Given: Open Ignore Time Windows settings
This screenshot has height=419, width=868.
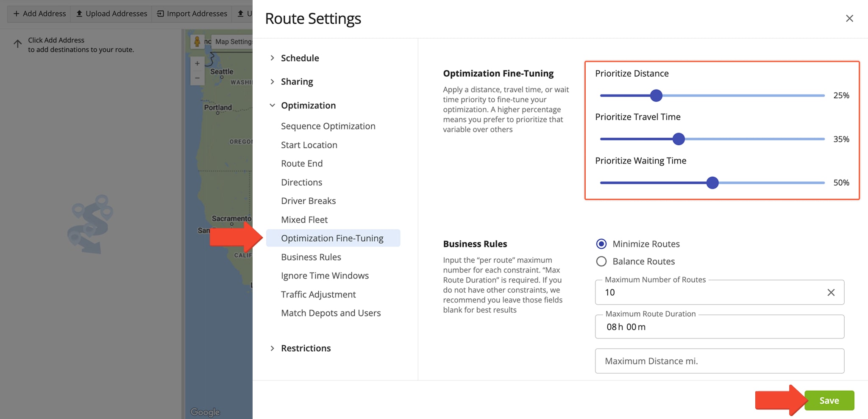Looking at the screenshot, I should (x=325, y=276).
